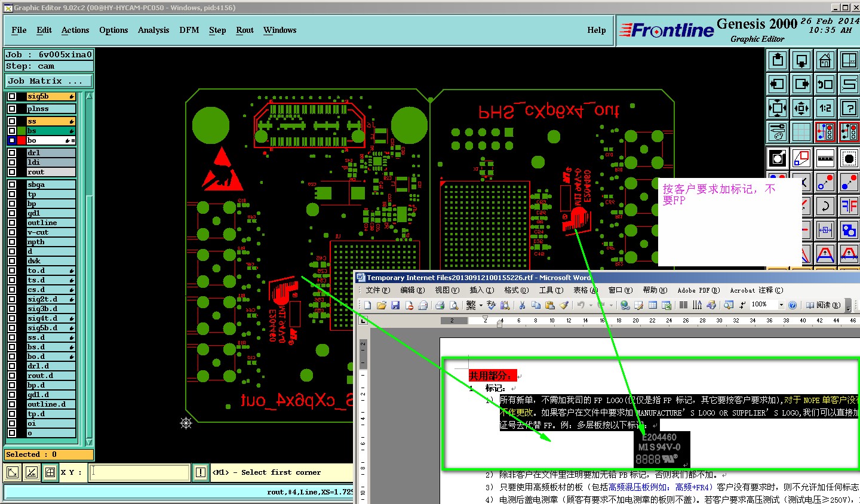This screenshot has height=504, width=860.
Task: Toggle the grid display icon
Action: tap(801, 132)
